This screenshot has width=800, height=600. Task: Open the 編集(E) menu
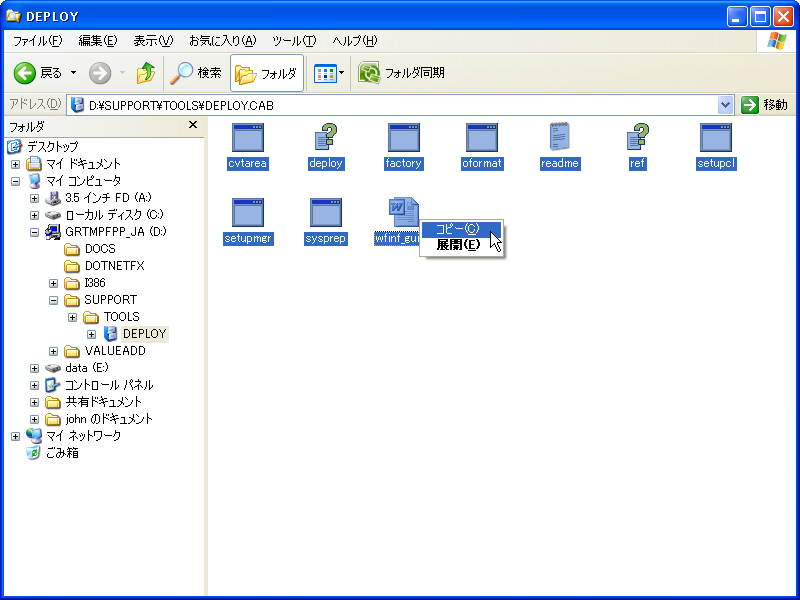click(x=97, y=41)
